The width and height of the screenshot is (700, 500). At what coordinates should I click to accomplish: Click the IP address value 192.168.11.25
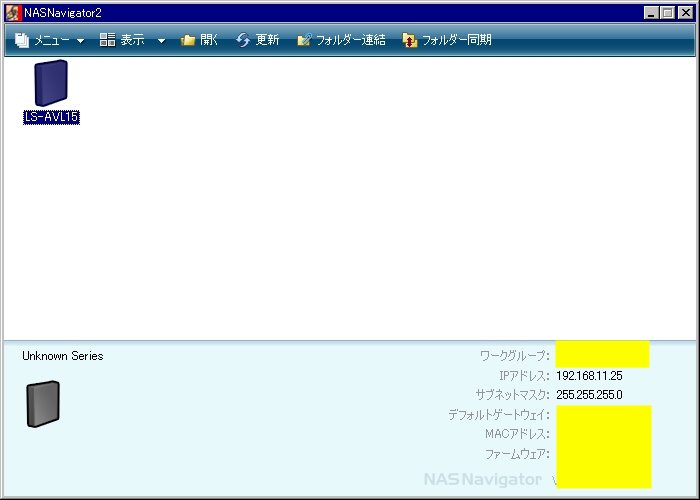(589, 376)
